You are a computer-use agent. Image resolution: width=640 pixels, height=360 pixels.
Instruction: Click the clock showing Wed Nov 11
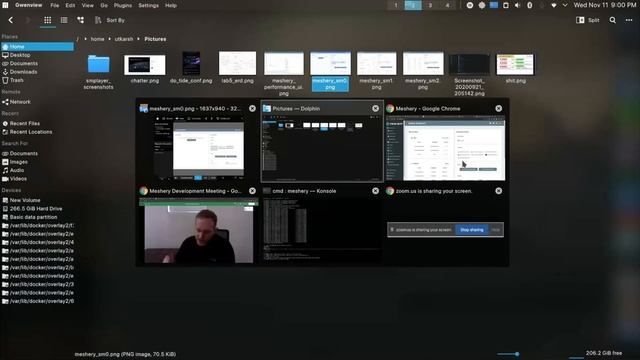pos(604,5)
